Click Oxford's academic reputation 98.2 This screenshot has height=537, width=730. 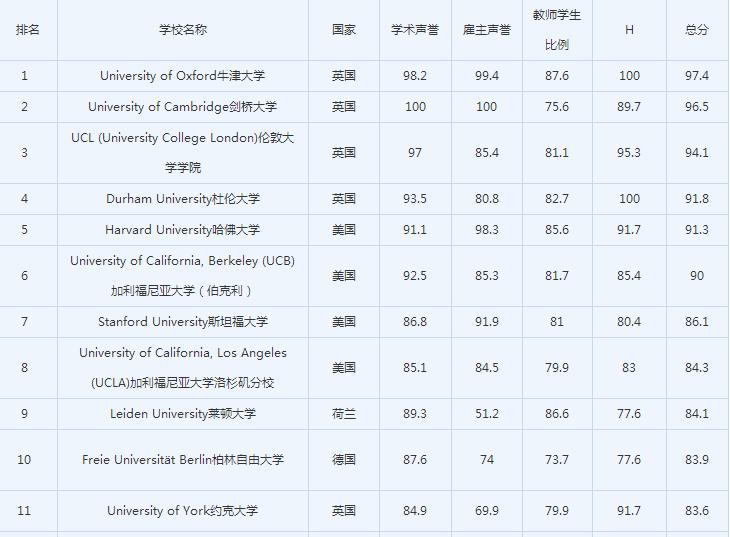[x=415, y=76]
